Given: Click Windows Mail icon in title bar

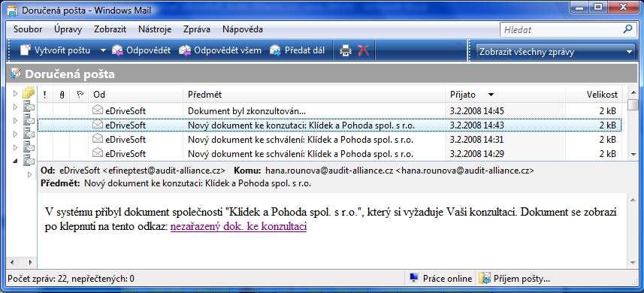Looking at the screenshot, I should click(12, 10).
